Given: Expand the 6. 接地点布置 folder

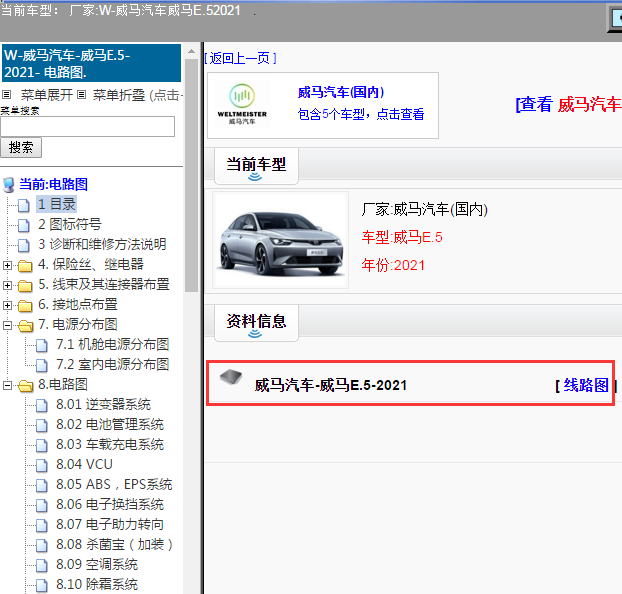Looking at the screenshot, I should click(7, 305).
